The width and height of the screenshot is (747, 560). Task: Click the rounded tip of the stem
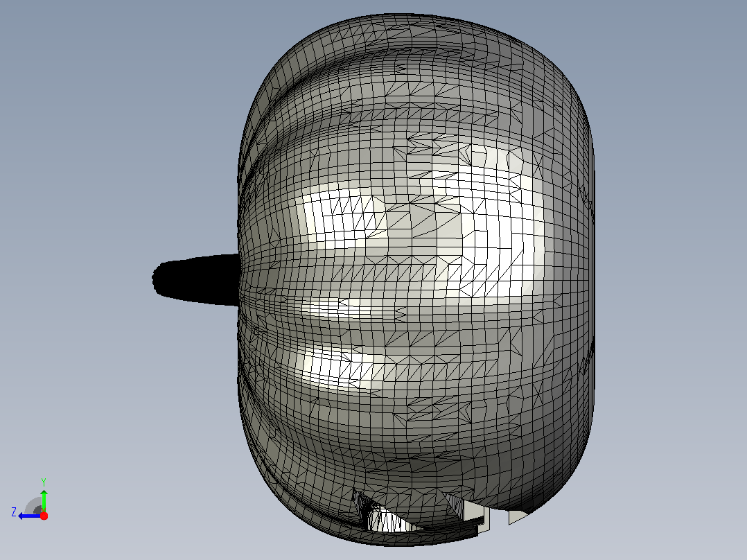tap(159, 279)
